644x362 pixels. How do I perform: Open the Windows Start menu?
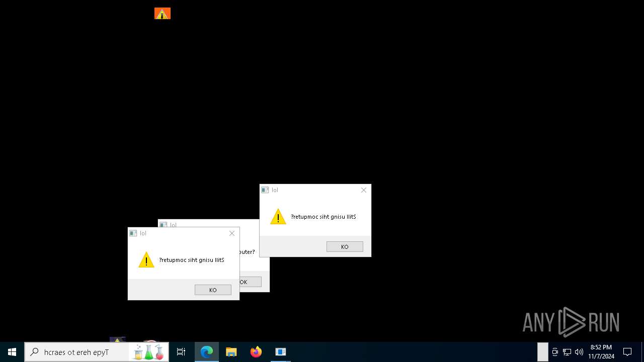pyautogui.click(x=12, y=352)
